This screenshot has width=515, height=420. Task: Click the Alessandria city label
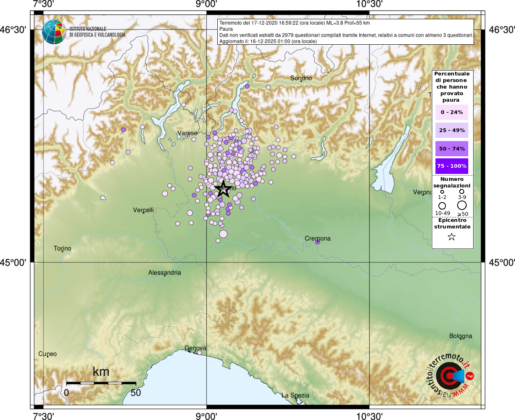164,272
